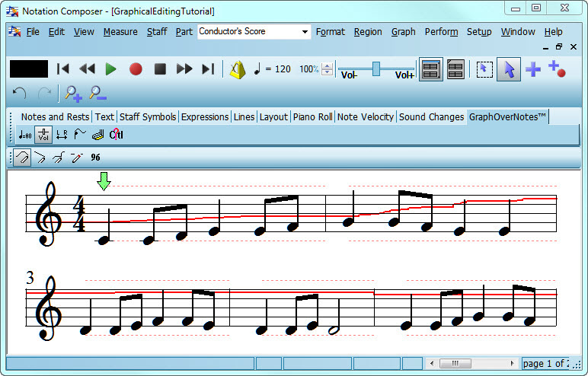Click the Zoom Out magnifier icon
This screenshot has width=588, height=376.
97,94
